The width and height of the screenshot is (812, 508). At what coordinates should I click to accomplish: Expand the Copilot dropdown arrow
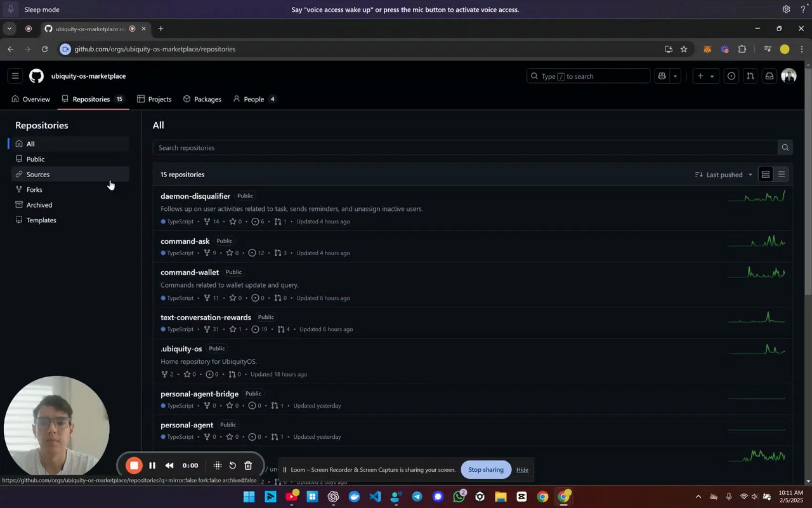pos(675,76)
